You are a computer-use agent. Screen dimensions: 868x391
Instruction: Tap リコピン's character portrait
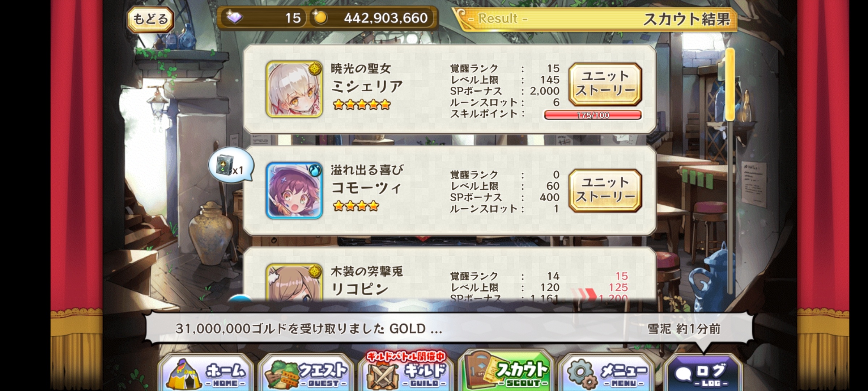pyautogui.click(x=294, y=283)
